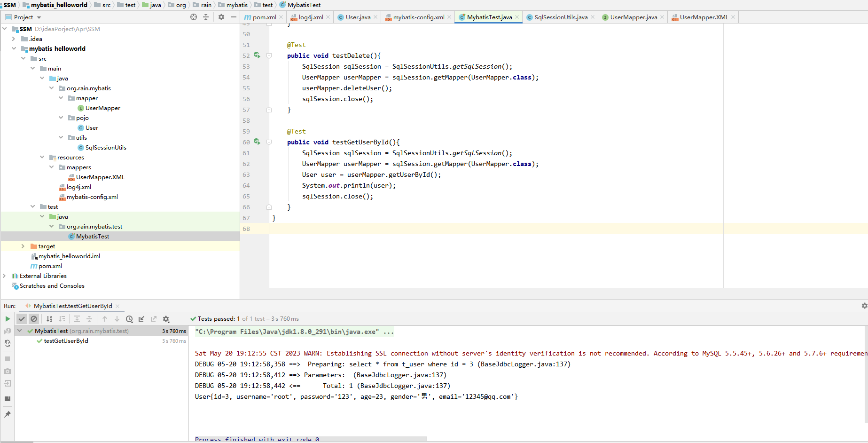
Task: Toggle Show Ignored tests filter
Action: (34, 319)
